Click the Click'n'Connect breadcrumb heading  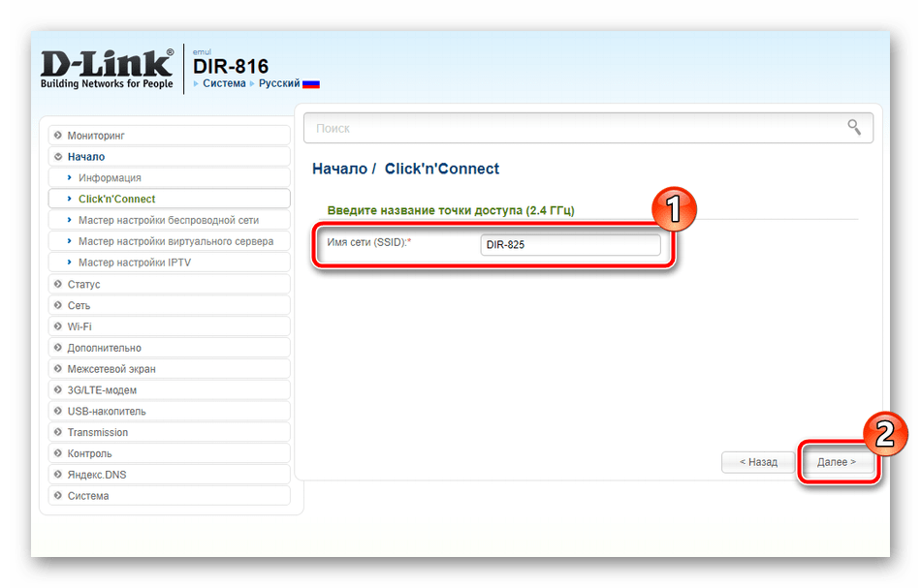click(442, 169)
